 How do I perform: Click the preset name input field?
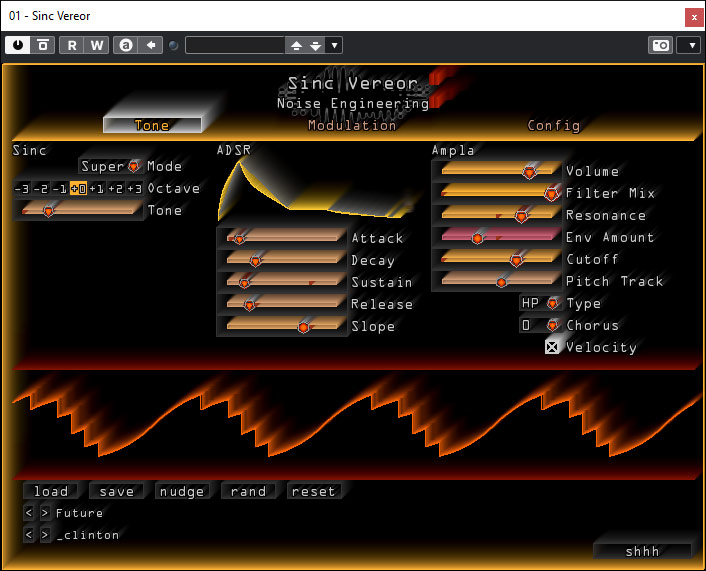click(x=234, y=45)
